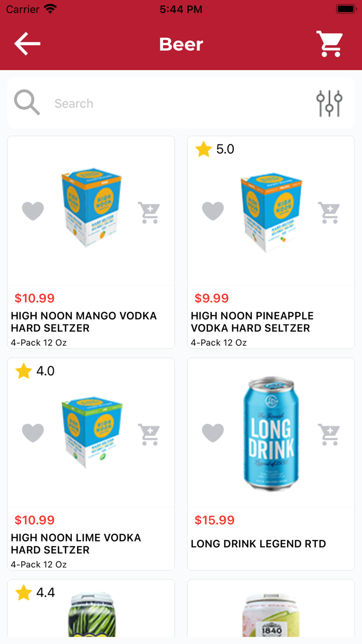
Task: Open LONG DRINK LEGEND RTD product page
Action: [259, 544]
